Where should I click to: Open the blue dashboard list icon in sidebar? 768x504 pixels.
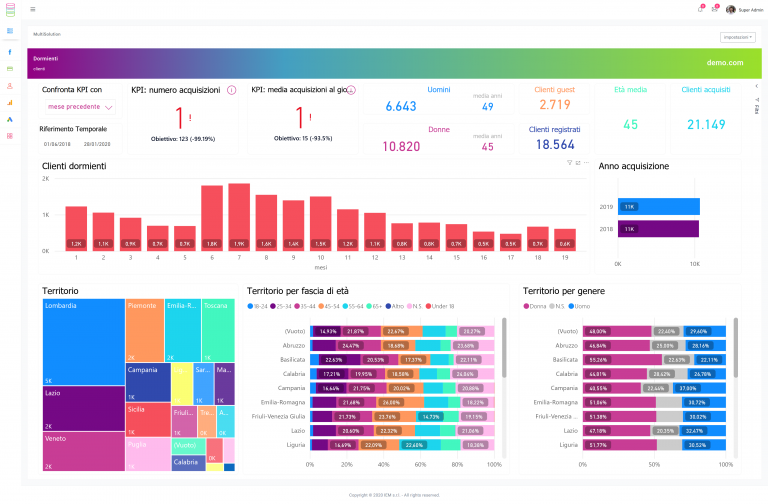click(10, 31)
